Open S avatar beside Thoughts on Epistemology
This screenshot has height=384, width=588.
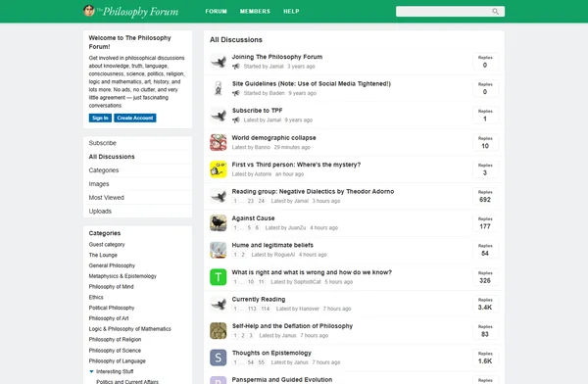tap(219, 358)
